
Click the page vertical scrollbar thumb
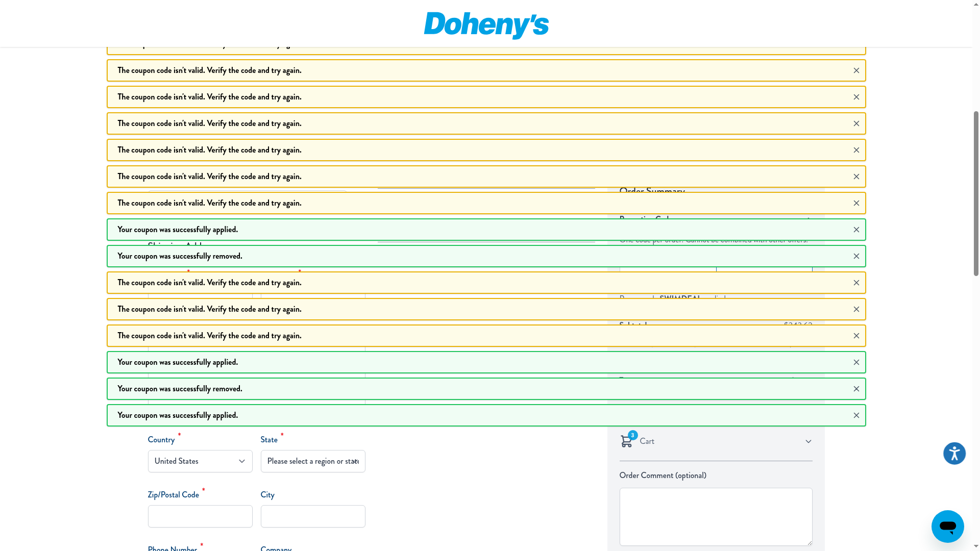(x=976, y=194)
